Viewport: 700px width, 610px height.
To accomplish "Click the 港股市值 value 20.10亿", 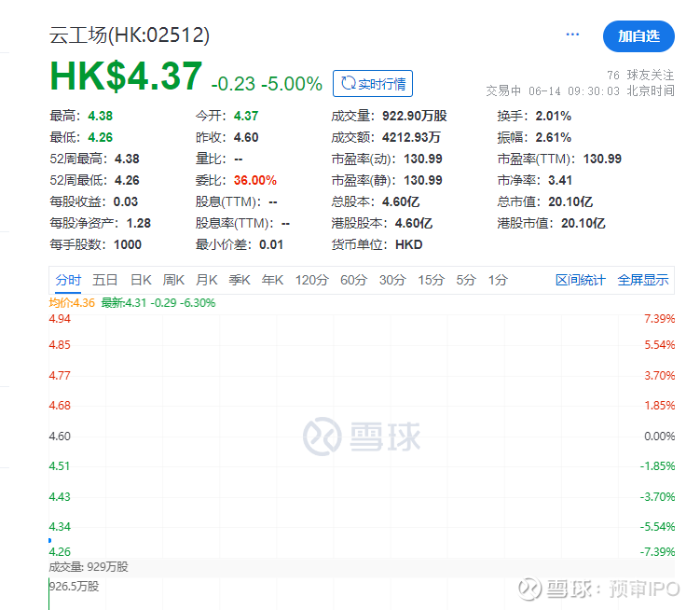I will (583, 224).
